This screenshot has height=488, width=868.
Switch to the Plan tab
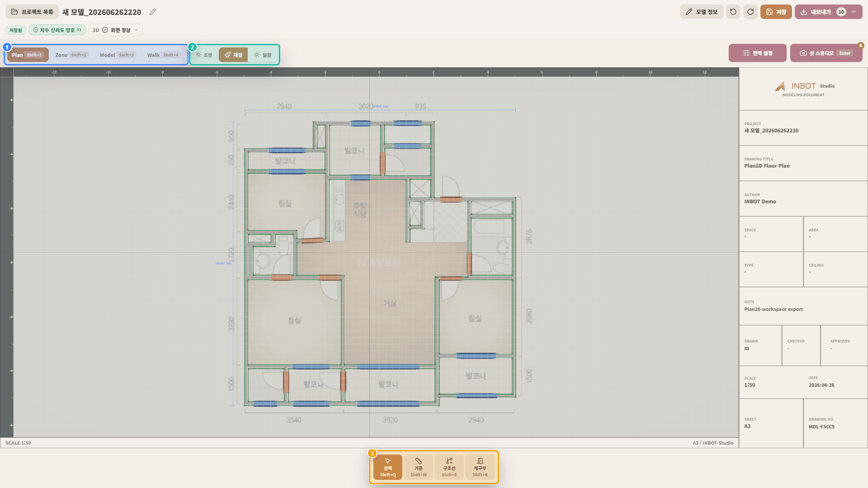click(28, 55)
